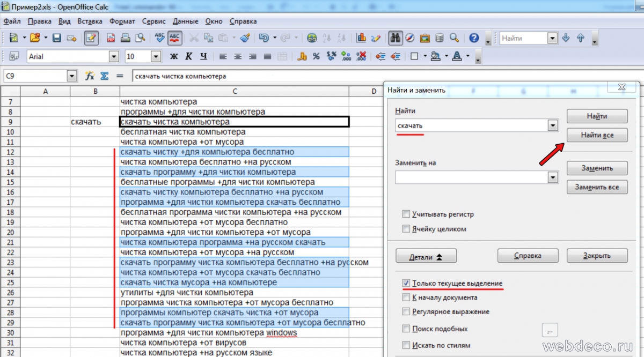Click the Function Wizard icon
Image resolution: width=644 pixels, height=357 pixels.
click(x=90, y=76)
